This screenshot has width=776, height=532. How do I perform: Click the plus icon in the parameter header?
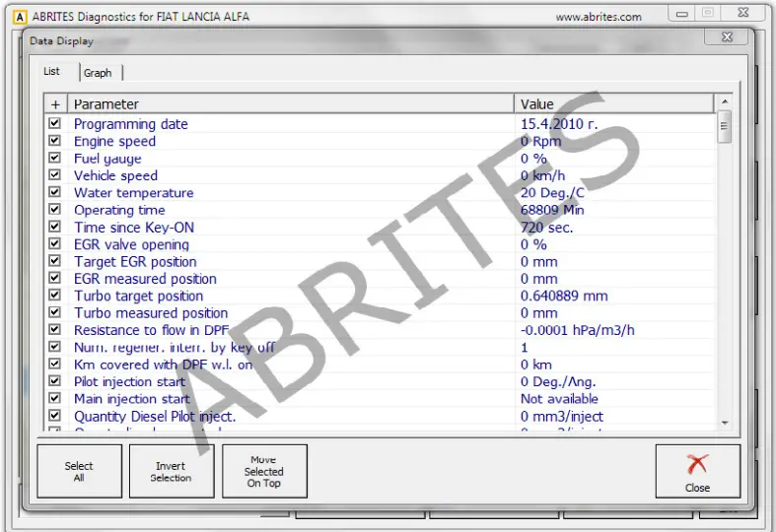(55, 104)
